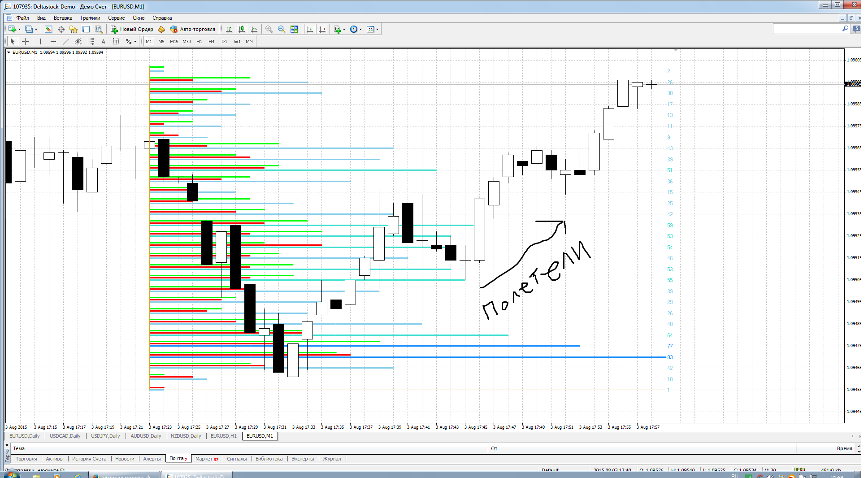
Task: Open the Графики menu
Action: (91, 18)
